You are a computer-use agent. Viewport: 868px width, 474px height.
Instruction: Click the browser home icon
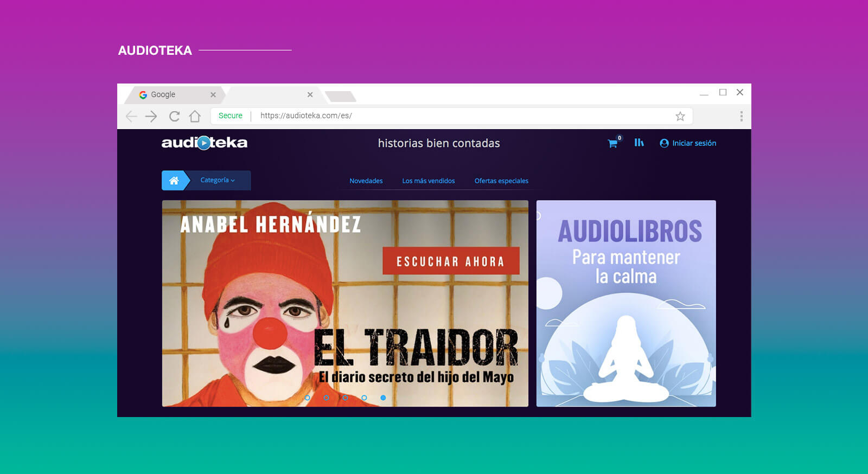tap(195, 116)
